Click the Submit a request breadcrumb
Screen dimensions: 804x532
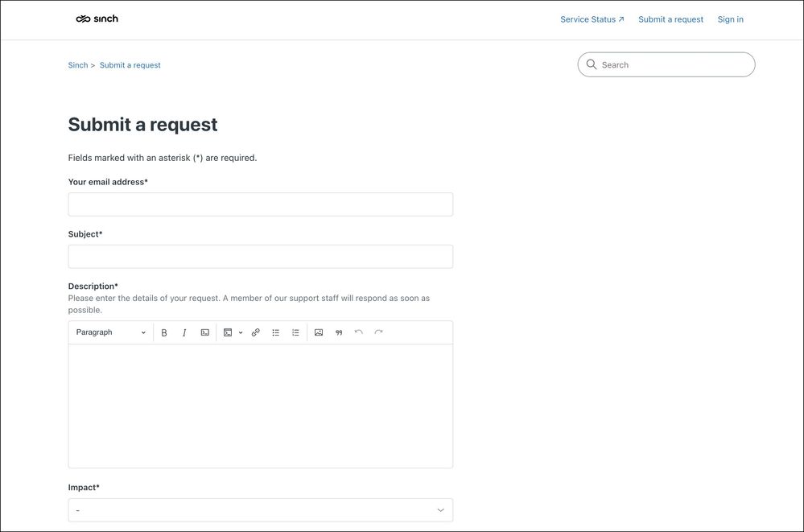click(130, 65)
